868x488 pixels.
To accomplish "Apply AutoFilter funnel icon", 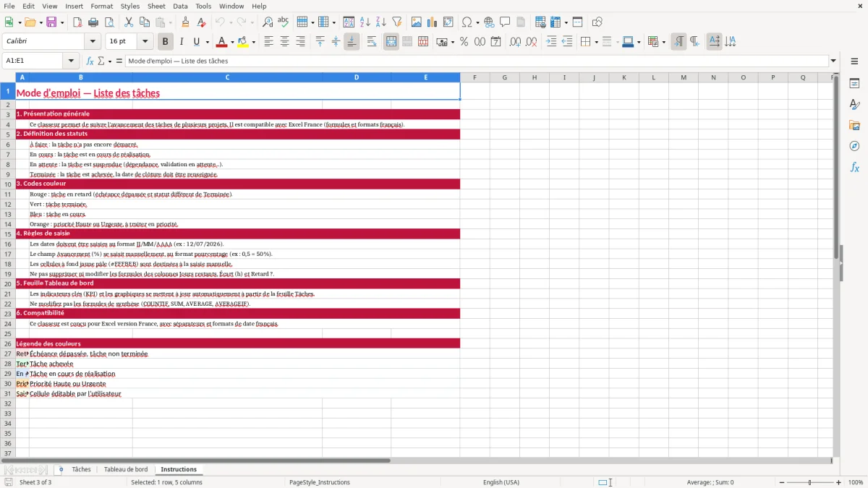I will (x=396, y=22).
